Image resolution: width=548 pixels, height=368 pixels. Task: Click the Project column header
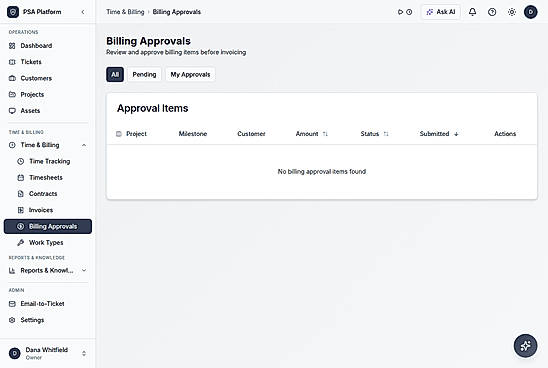pyautogui.click(x=136, y=134)
